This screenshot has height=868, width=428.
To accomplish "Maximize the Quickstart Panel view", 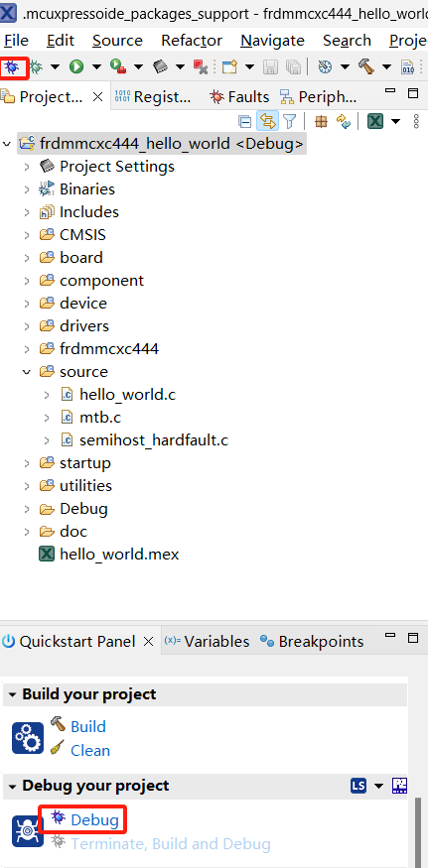I will coord(413,638).
